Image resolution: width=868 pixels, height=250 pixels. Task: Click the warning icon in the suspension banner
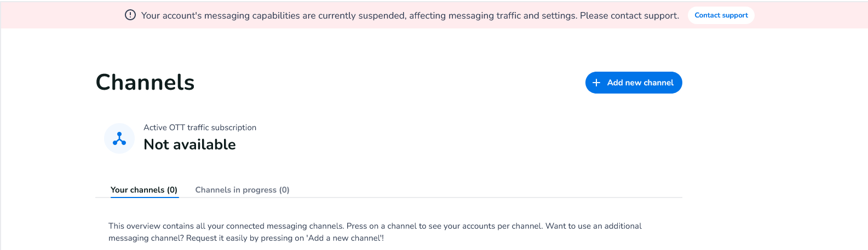click(x=130, y=15)
